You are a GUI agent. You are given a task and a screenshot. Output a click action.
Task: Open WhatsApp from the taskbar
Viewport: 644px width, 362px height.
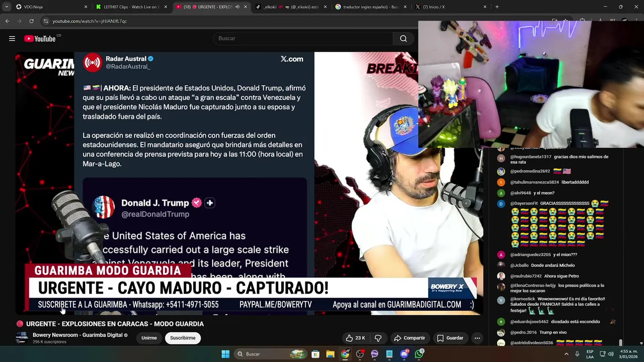[419, 354]
